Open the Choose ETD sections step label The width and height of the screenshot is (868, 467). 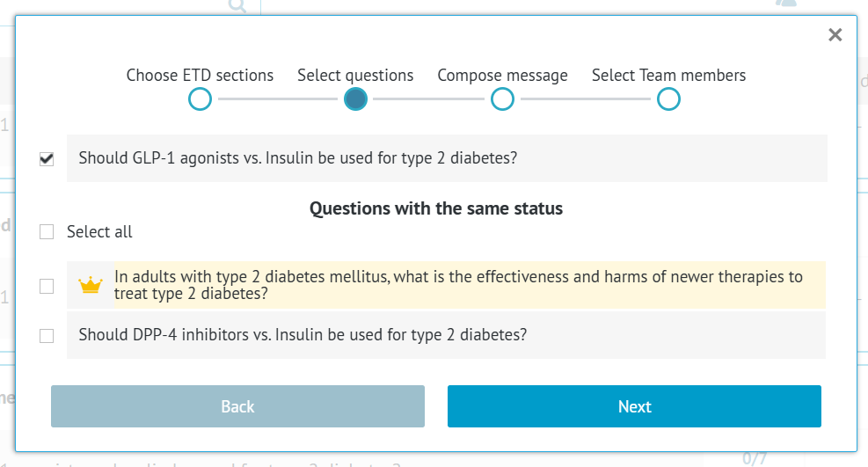200,76
